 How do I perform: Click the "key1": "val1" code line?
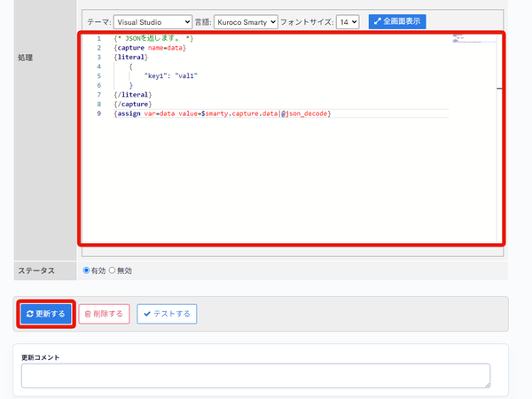(170, 76)
